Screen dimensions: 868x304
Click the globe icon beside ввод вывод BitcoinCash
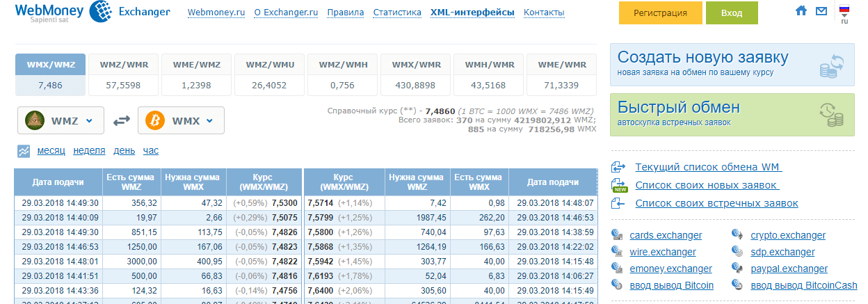pos(738,285)
